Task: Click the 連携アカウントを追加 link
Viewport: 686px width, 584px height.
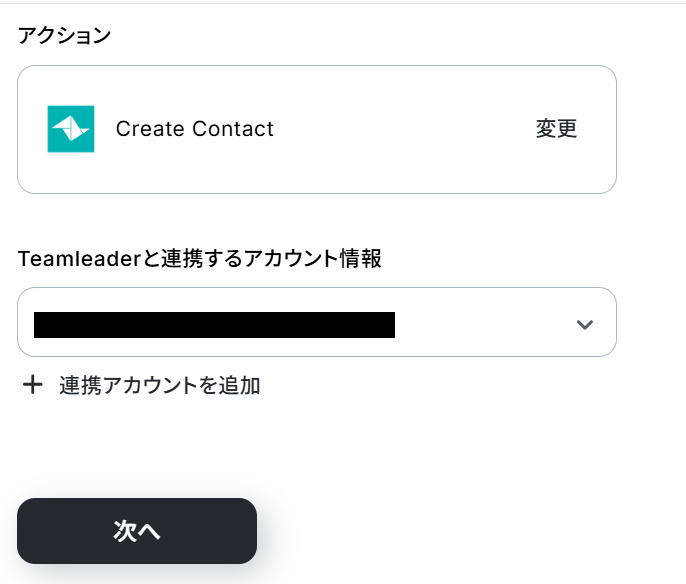Action: click(x=159, y=385)
